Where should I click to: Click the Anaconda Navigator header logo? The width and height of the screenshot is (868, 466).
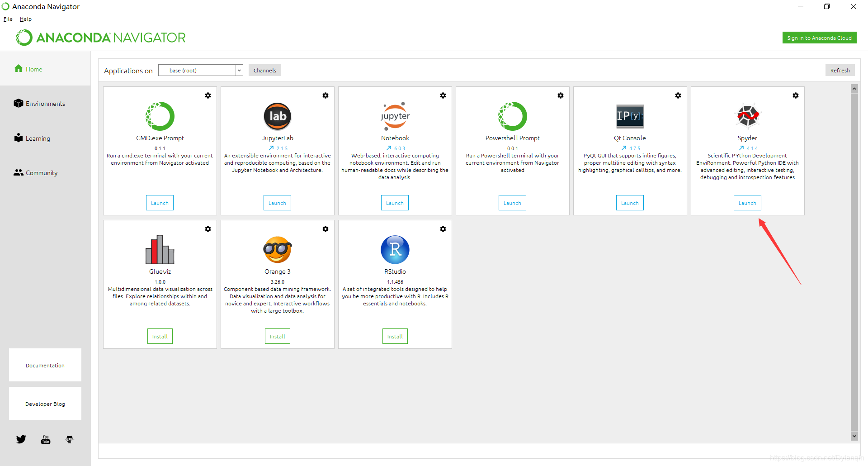(x=100, y=38)
